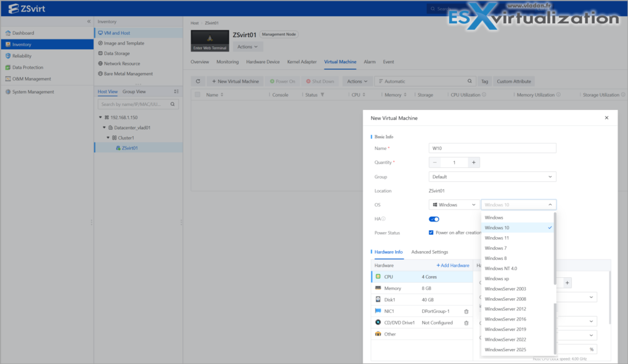628x364 pixels.
Task: Open the Windows OS type dropdown
Action: click(454, 205)
